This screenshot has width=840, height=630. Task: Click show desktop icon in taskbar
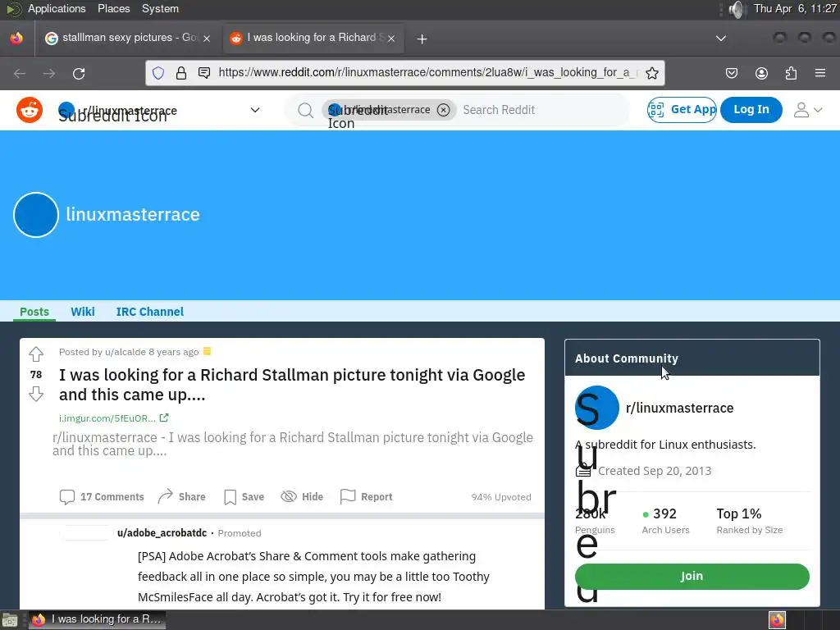pos(10,620)
